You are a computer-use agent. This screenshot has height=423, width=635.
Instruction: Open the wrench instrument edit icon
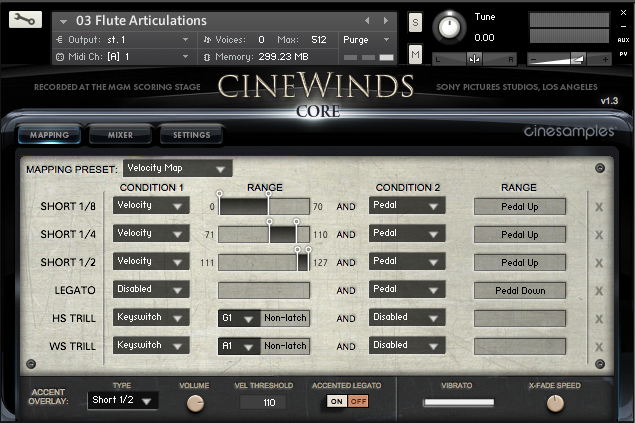click(x=25, y=19)
